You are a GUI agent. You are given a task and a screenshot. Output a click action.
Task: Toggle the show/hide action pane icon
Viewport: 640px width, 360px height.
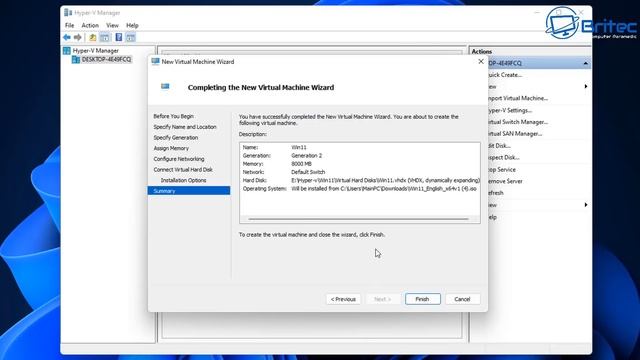131,38
